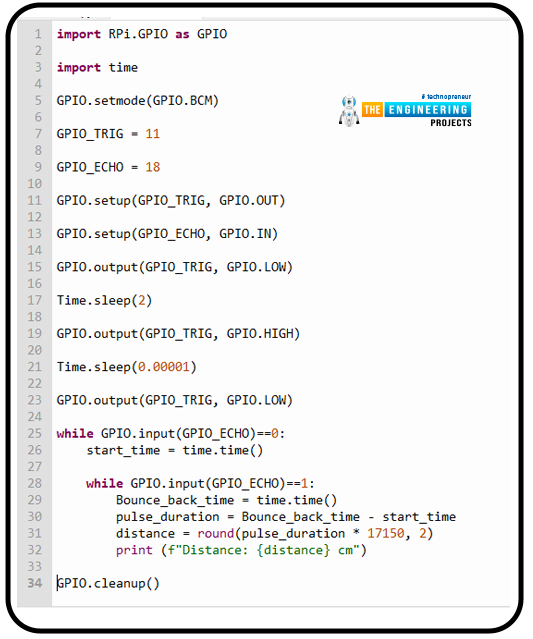Click the GPIO.setup GPIO.IN line

point(167,234)
